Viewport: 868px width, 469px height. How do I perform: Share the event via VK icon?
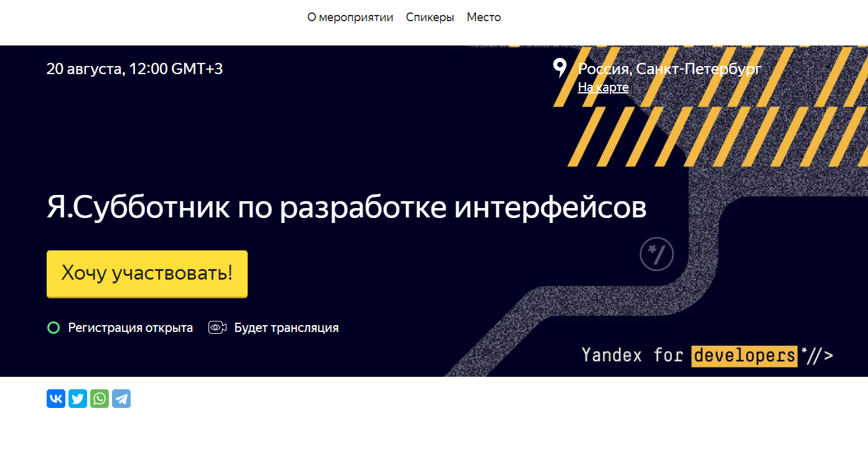click(x=56, y=399)
